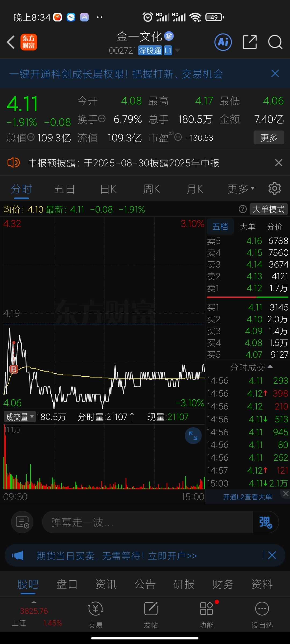Open the 一键开通科创成长层权限 banner link
This screenshot has width=290, height=644.
pyautogui.click(x=116, y=74)
